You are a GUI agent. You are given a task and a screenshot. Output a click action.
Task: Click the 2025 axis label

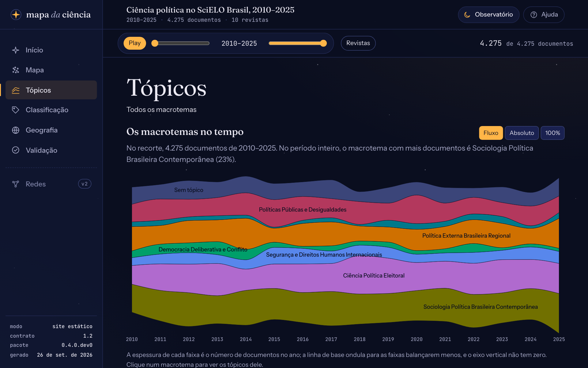tap(559, 339)
